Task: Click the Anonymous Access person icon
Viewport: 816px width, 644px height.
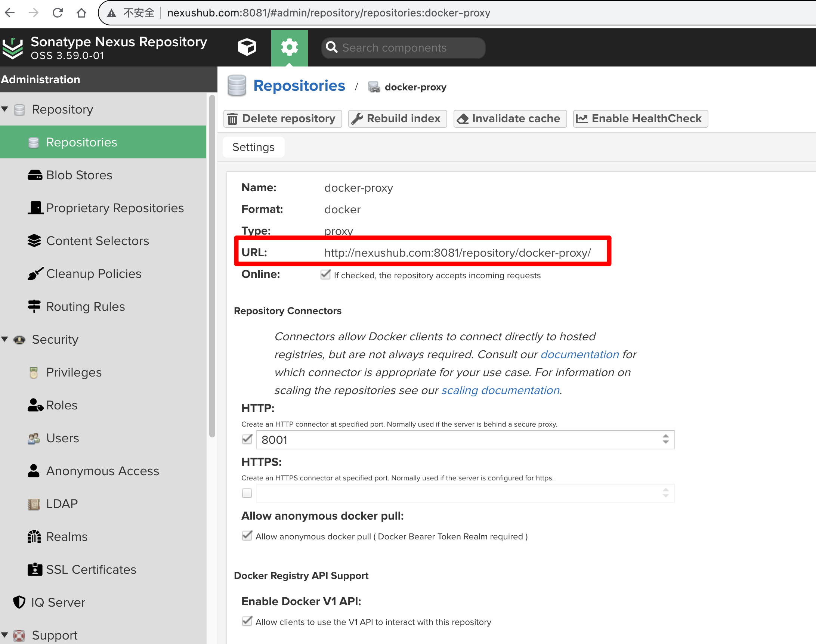Action: (34, 471)
